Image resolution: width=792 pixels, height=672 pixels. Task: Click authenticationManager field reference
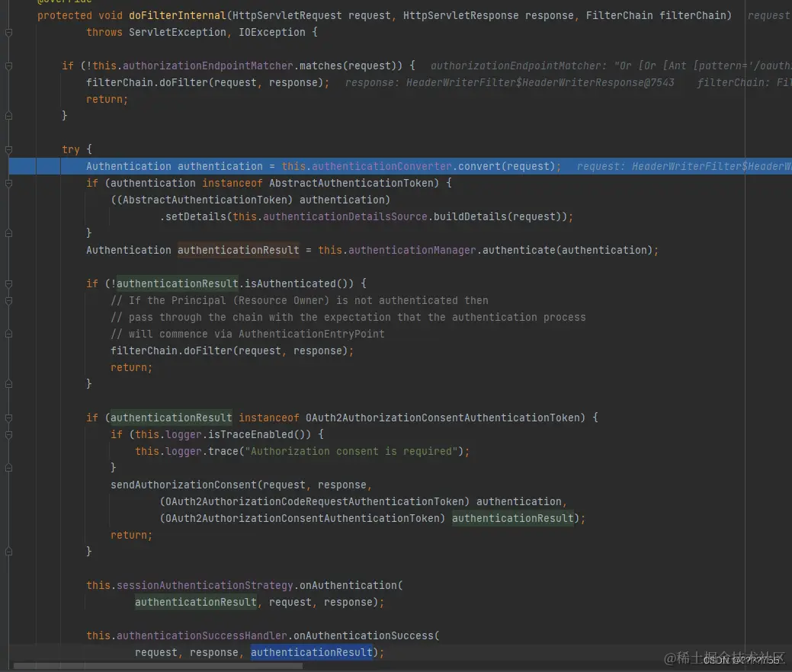point(412,250)
